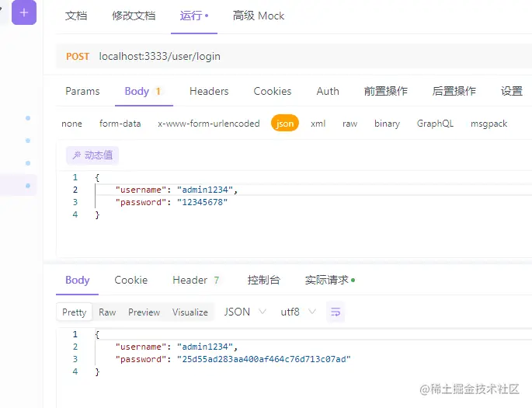This screenshot has height=408, width=532.
Task: Select raw body type
Action: pyautogui.click(x=349, y=124)
